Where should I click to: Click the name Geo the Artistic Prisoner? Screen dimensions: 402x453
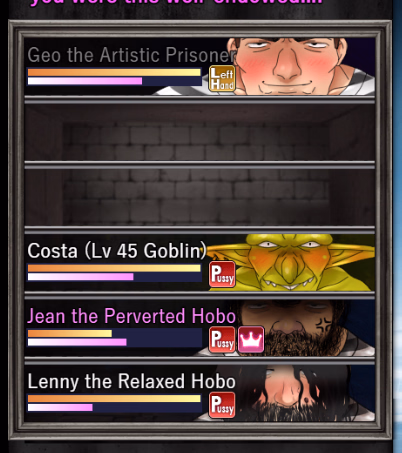(131, 55)
